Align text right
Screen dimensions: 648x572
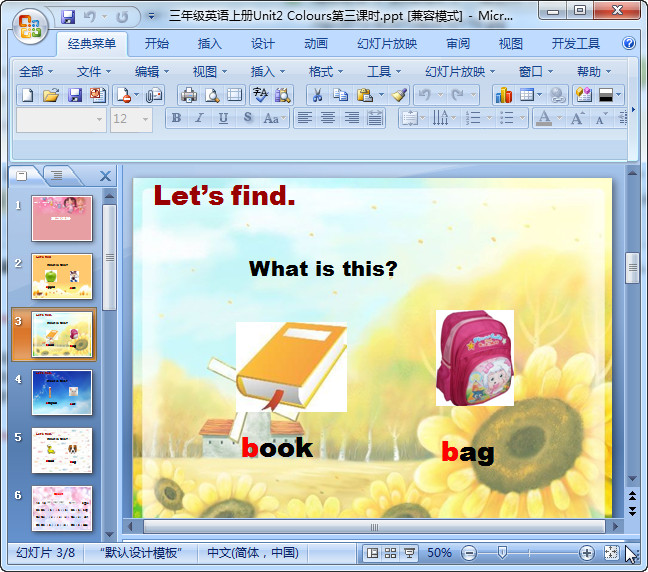tap(352, 118)
